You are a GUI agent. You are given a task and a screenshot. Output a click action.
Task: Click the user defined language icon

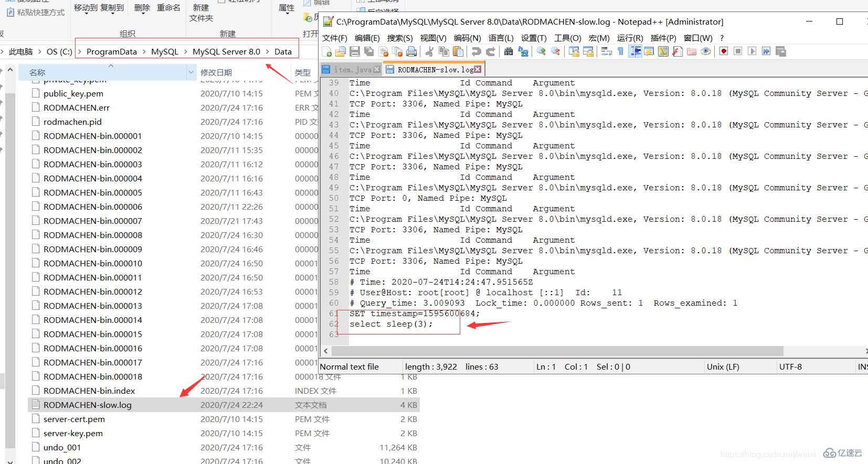649,51
